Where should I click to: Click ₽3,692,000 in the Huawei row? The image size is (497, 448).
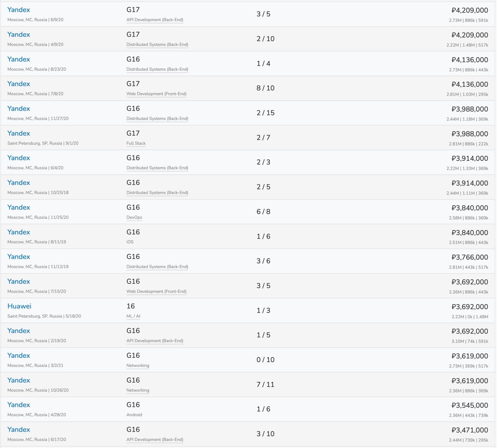click(470, 307)
